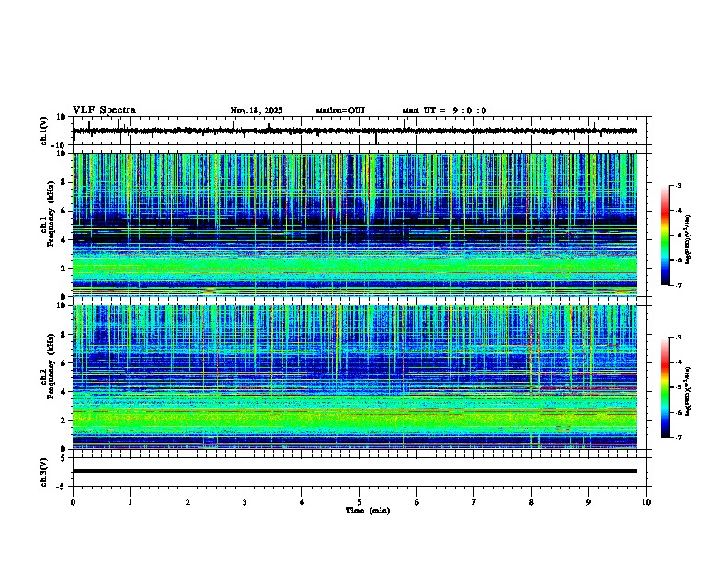Click the "8" kHz tick on ch.2 spectrogram axis

point(63,335)
